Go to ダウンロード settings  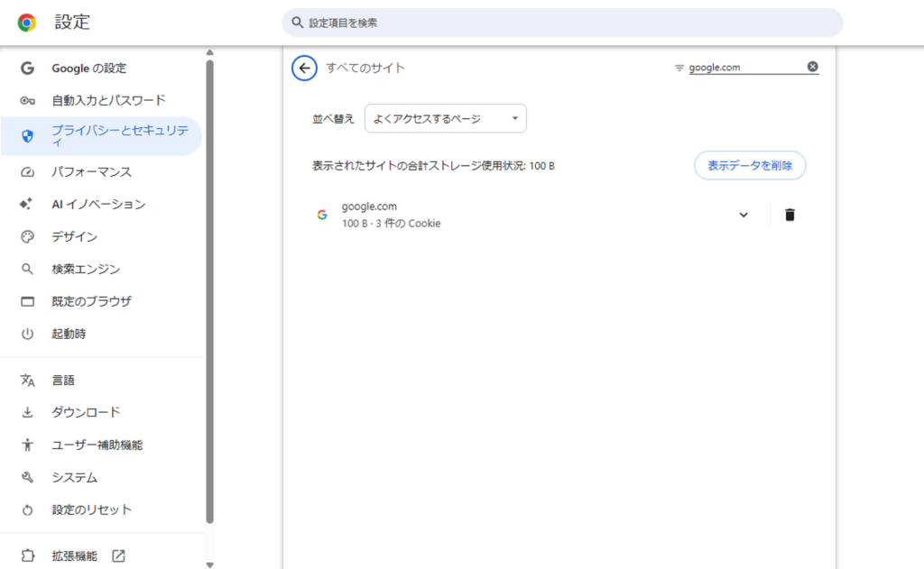coord(101,412)
